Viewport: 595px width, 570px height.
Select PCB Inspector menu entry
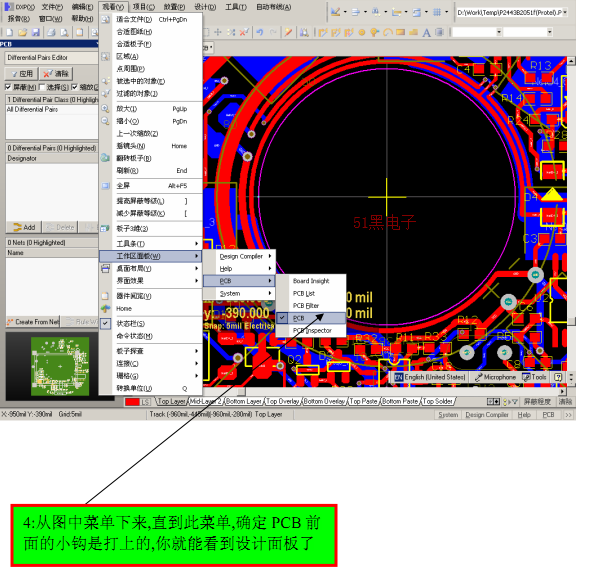click(x=311, y=331)
